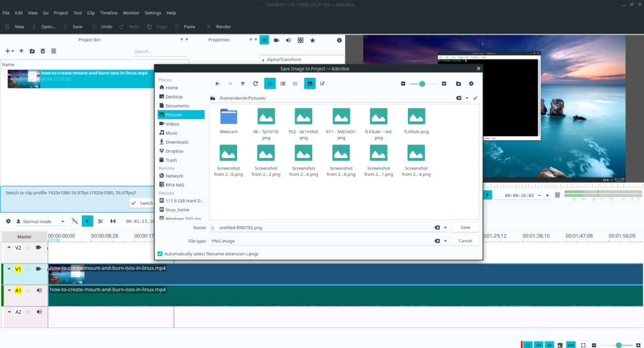Click the fit-zoom icon at the timeline's bottom right

(x=584, y=344)
